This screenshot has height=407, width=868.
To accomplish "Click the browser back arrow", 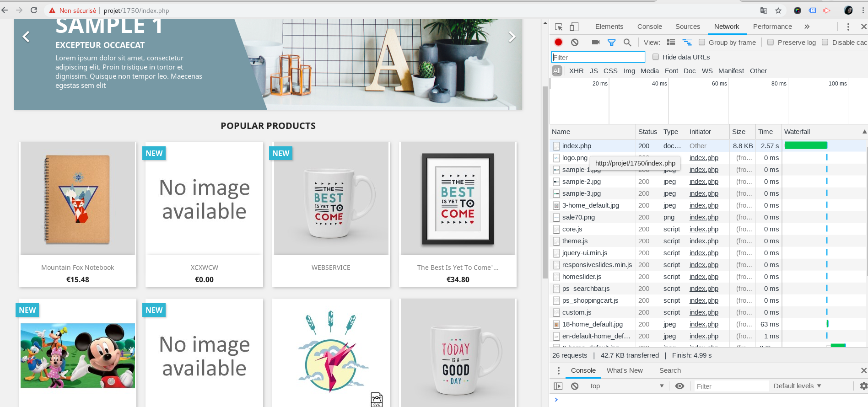I will (5, 10).
